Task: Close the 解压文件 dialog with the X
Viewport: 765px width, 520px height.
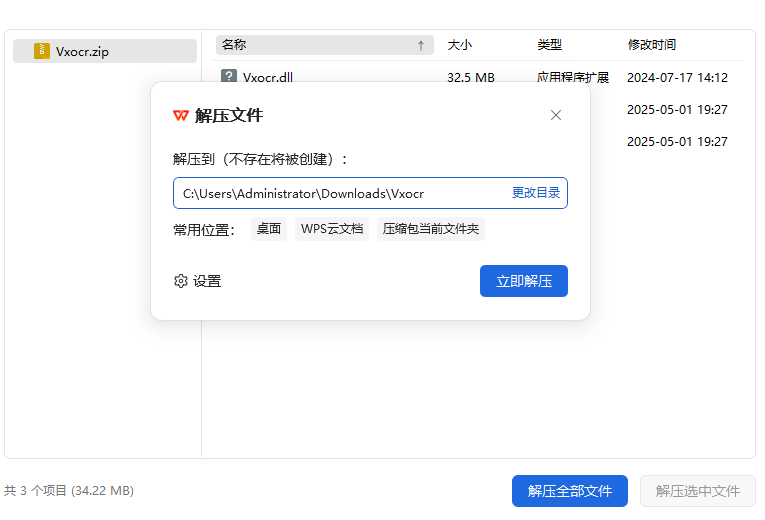Action: coord(556,115)
